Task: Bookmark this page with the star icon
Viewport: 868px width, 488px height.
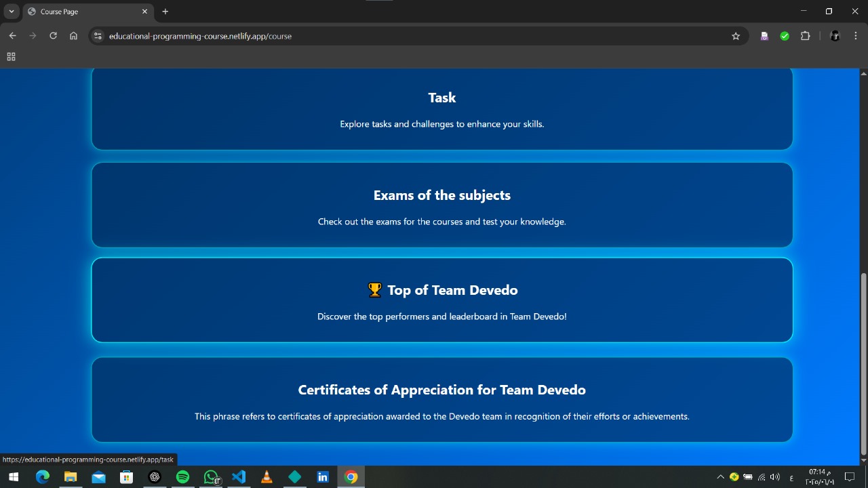Action: click(x=736, y=36)
